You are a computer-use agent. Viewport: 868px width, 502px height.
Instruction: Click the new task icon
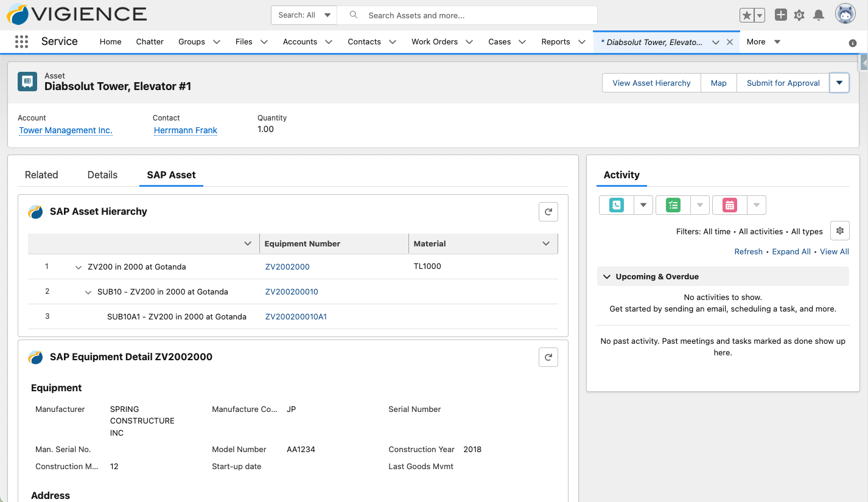point(673,205)
